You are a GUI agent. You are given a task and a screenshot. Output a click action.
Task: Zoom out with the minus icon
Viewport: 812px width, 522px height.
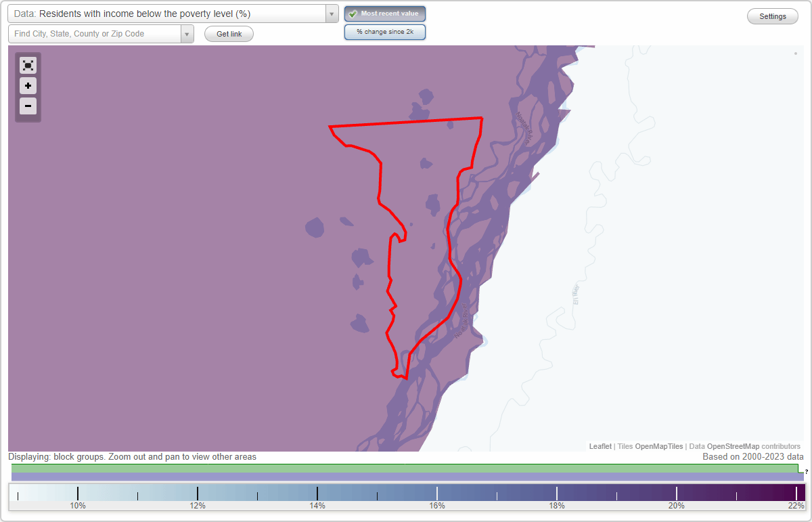pyautogui.click(x=28, y=106)
